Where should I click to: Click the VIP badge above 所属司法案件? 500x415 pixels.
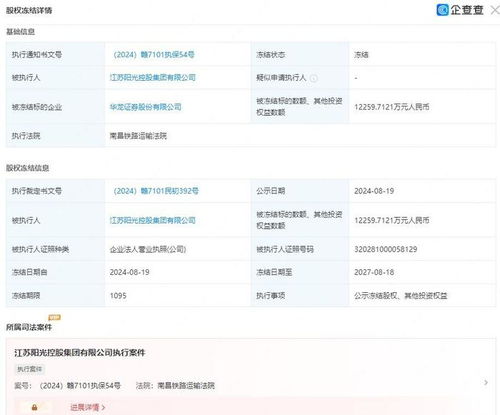pyautogui.click(x=54, y=317)
